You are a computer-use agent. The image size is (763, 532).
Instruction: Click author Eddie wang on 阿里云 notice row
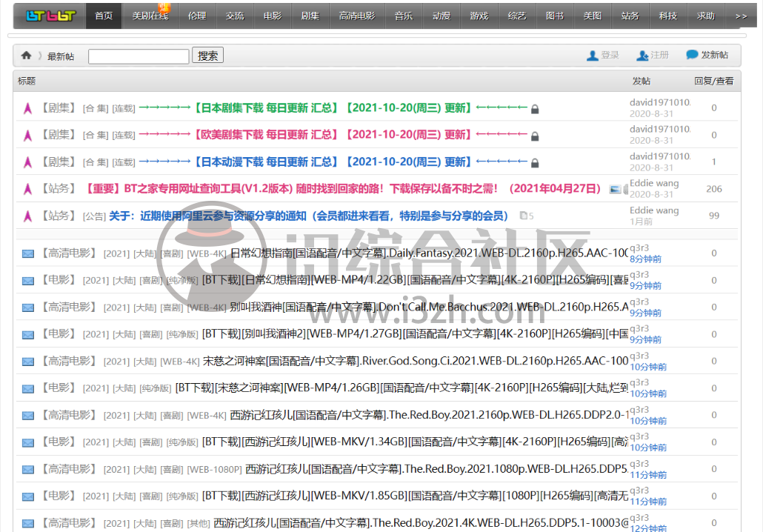654,210
